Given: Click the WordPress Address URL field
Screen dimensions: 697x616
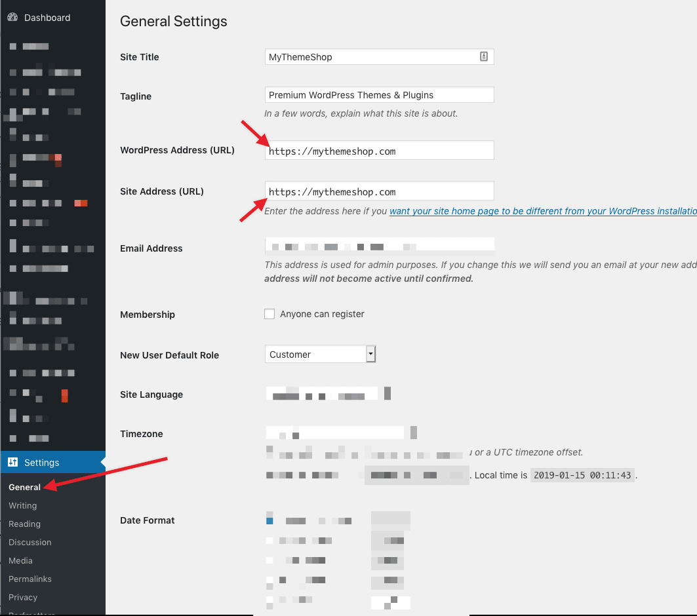Looking at the screenshot, I should click(x=379, y=151).
